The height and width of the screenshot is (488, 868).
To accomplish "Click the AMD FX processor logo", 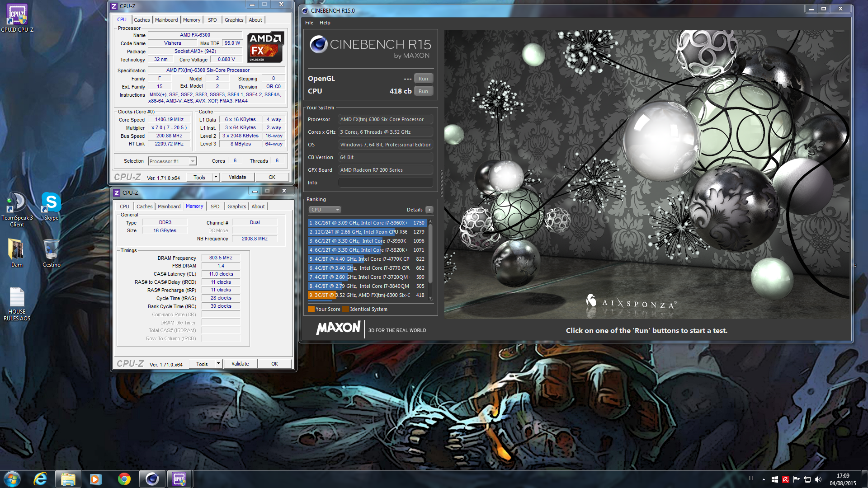I will (265, 47).
